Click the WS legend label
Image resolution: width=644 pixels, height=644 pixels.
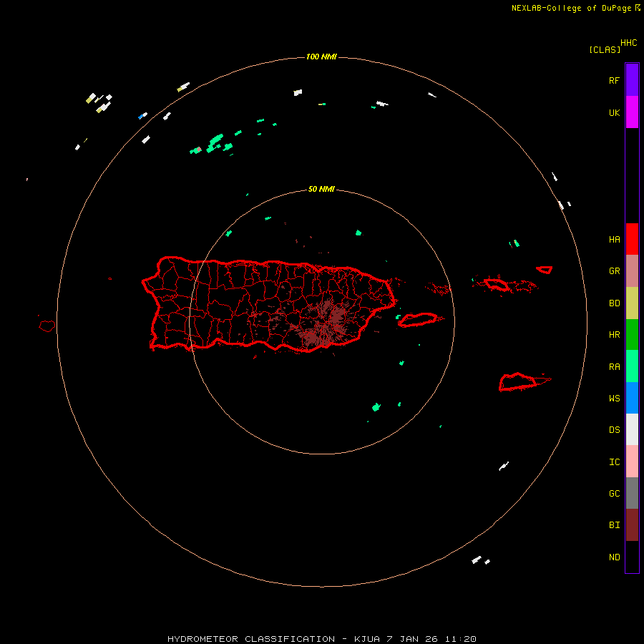pos(614,399)
